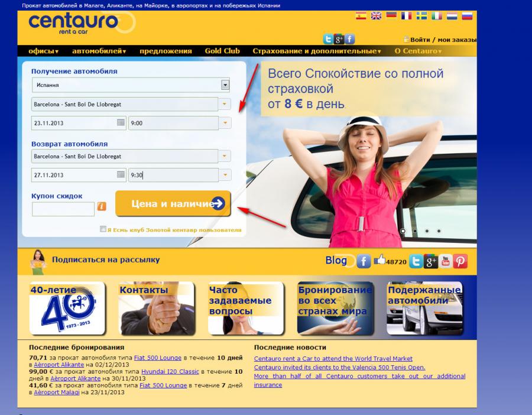Open the О Centauro menu
532x415 pixels.
[418, 51]
